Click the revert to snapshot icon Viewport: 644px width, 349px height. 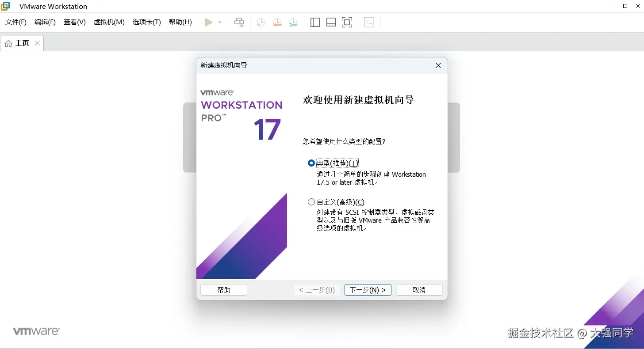[x=277, y=22]
